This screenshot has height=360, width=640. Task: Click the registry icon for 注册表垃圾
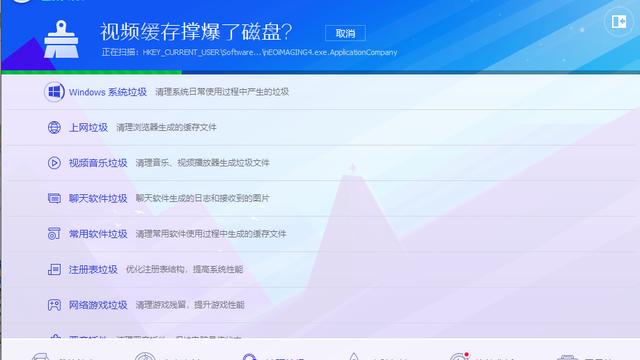pos(54,269)
